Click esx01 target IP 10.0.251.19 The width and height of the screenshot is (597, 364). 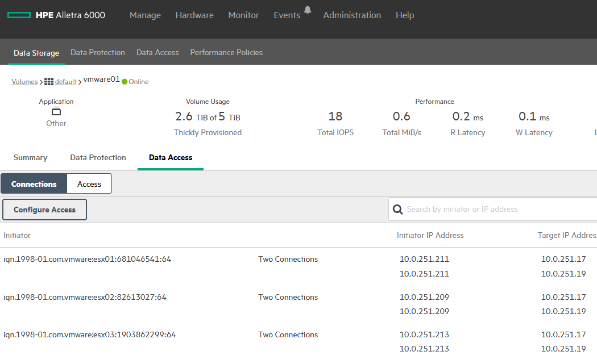(563, 274)
